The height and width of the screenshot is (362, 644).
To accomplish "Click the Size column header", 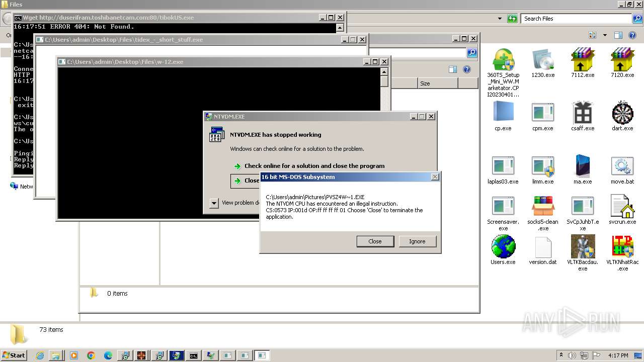I will coord(438,83).
